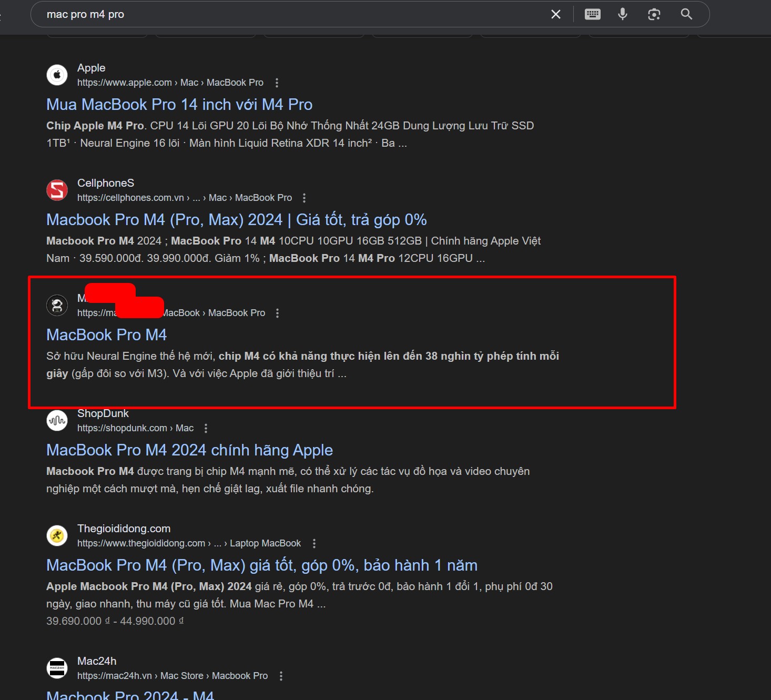Click the "Mac24h" site name

97,661
